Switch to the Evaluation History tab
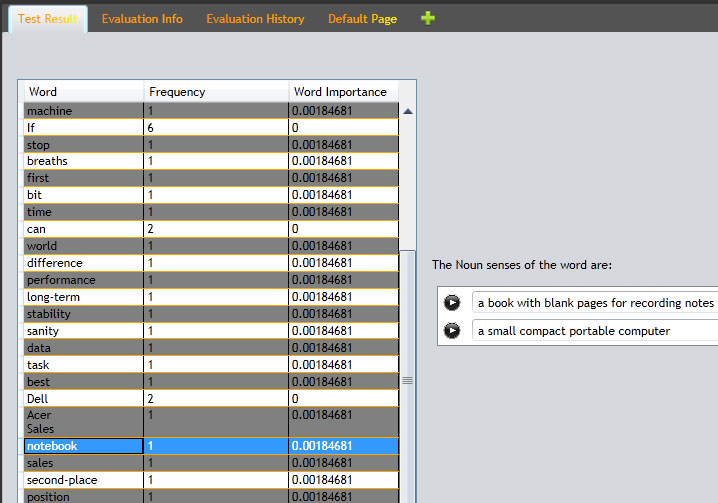This screenshot has width=718, height=503. (255, 19)
